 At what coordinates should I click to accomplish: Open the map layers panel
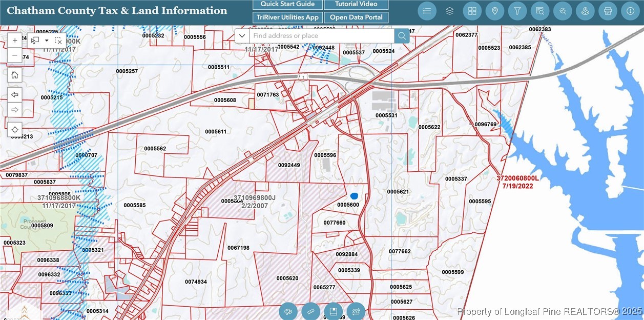(450, 11)
